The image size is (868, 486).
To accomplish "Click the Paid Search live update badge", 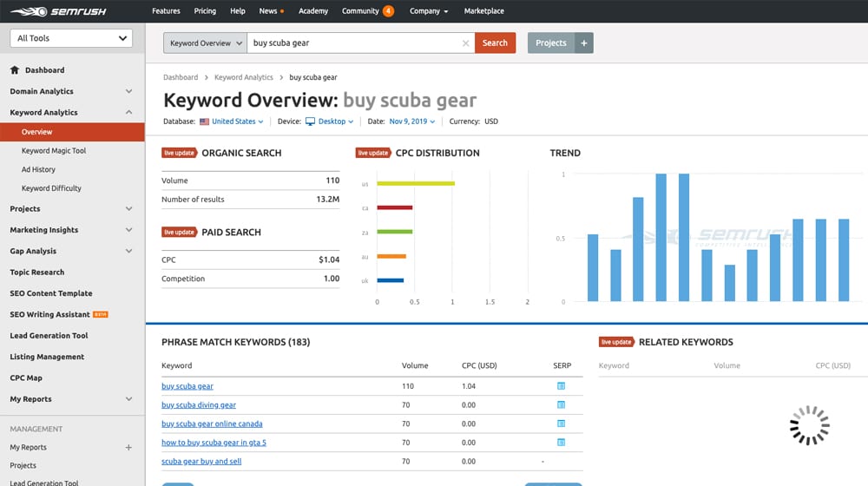I will pyautogui.click(x=180, y=232).
